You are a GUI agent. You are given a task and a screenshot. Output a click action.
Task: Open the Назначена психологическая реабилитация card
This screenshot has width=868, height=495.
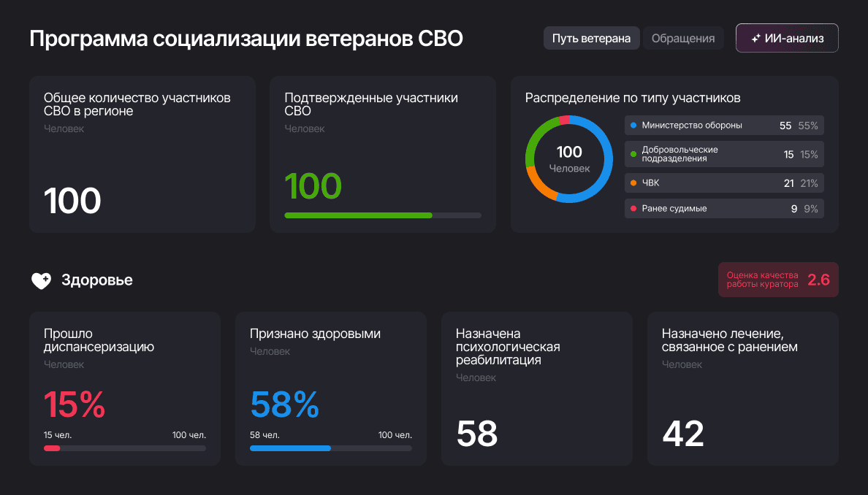537,388
